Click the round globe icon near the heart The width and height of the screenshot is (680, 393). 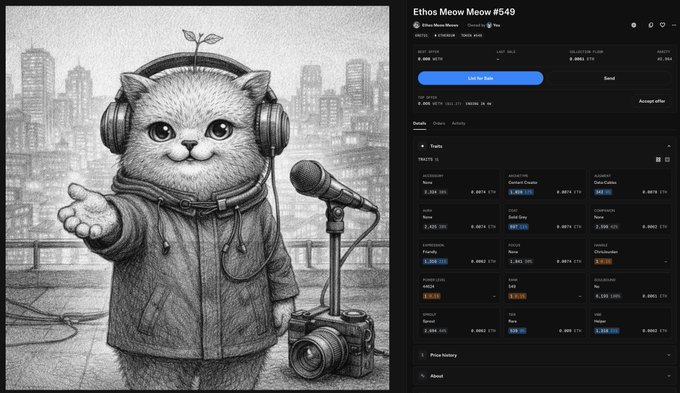634,25
